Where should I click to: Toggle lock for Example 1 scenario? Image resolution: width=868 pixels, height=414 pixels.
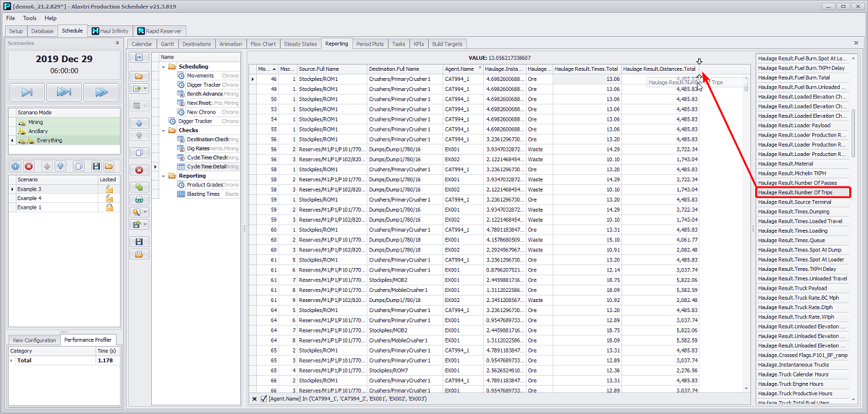pos(109,207)
